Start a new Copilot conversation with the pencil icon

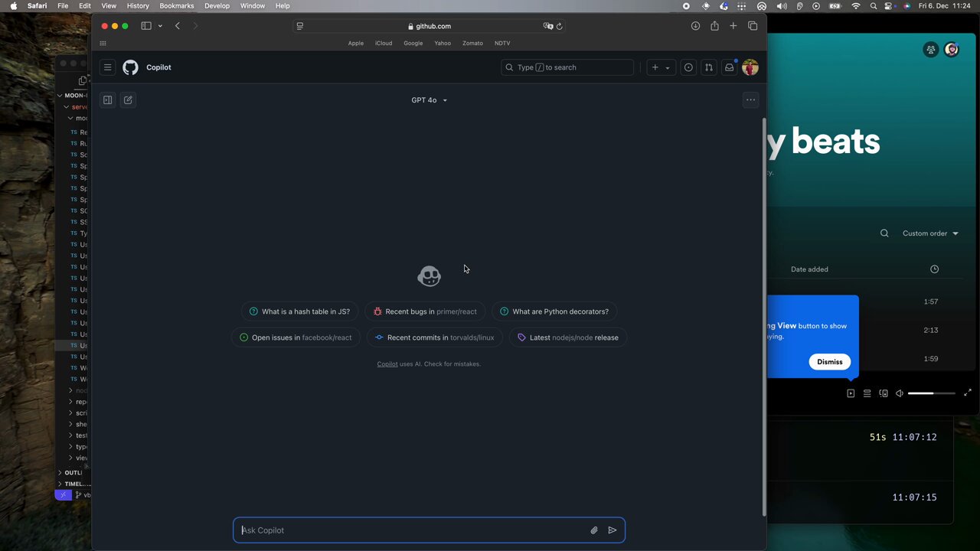click(x=128, y=100)
